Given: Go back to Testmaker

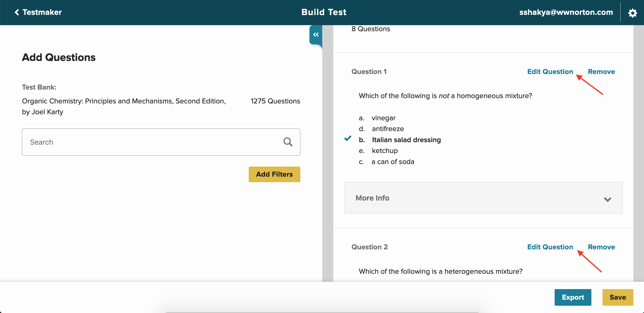Looking at the screenshot, I should coord(42,12).
